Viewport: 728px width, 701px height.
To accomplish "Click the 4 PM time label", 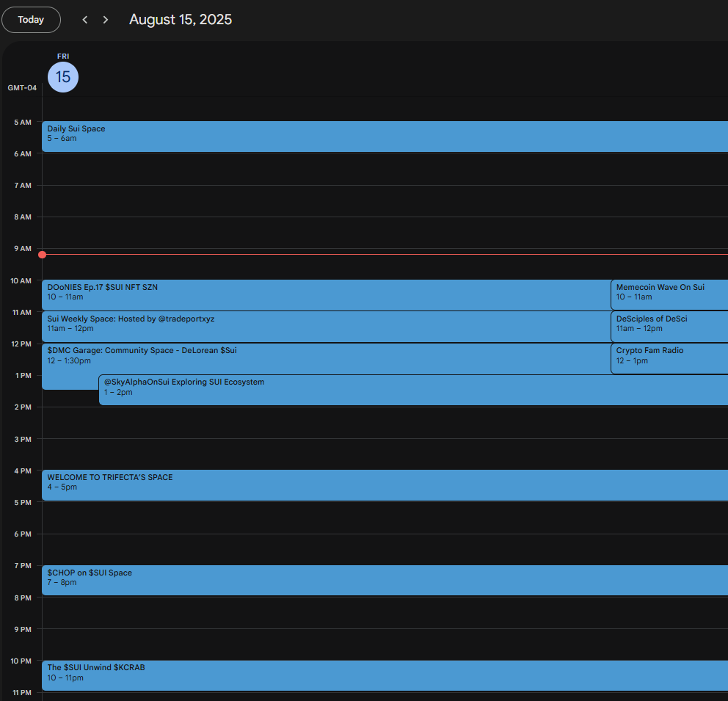I will pyautogui.click(x=23, y=471).
